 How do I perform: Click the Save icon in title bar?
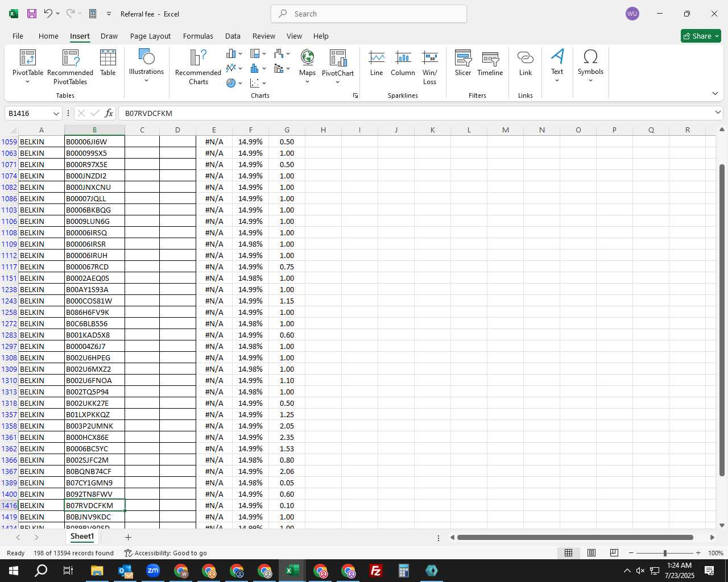(x=32, y=14)
